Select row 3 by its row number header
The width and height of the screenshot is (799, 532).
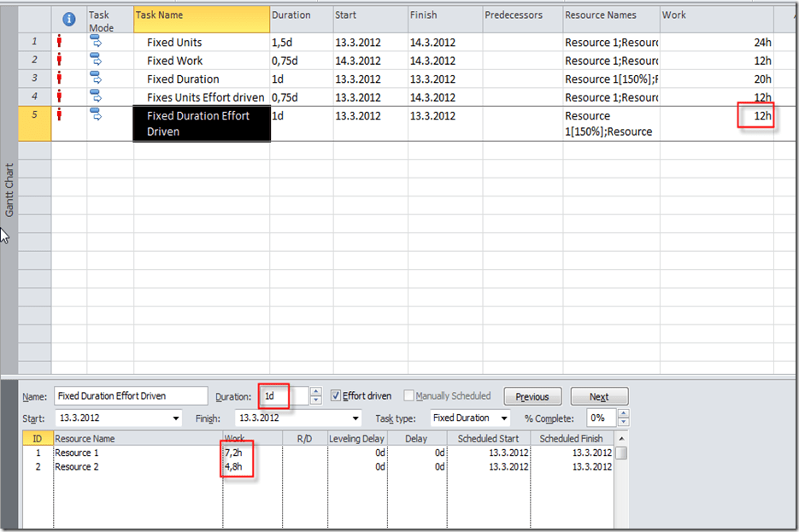(x=34, y=79)
